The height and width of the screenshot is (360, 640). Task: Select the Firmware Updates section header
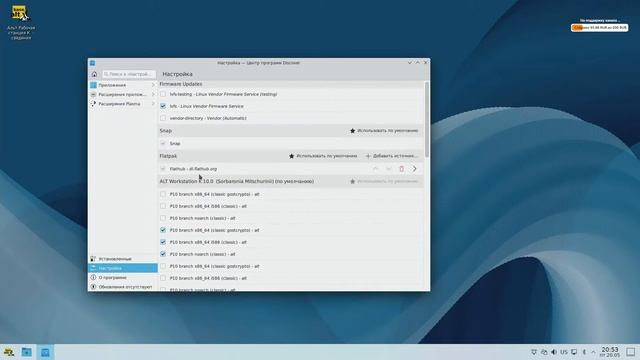(x=181, y=84)
